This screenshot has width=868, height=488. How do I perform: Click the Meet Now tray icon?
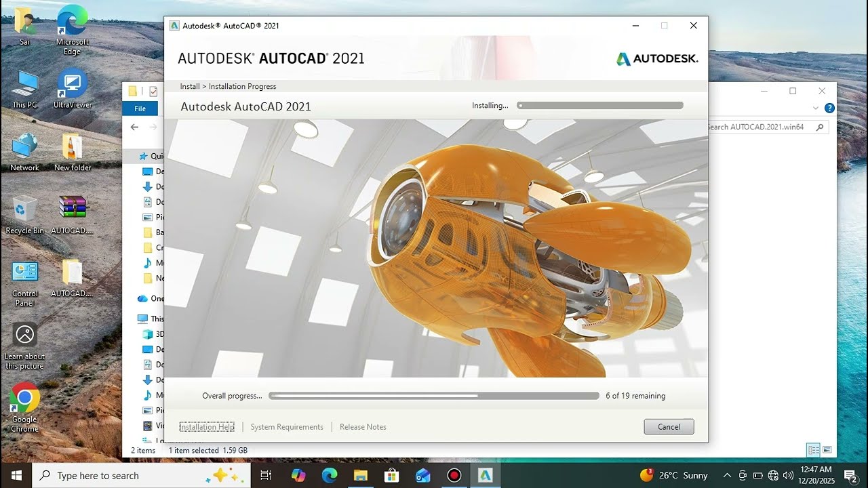click(743, 475)
